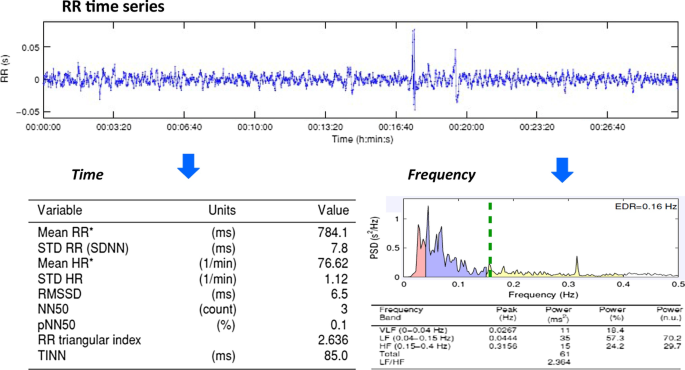685x370 pixels.
Task: Click the HF power percent 24.2
Action: [x=615, y=346]
